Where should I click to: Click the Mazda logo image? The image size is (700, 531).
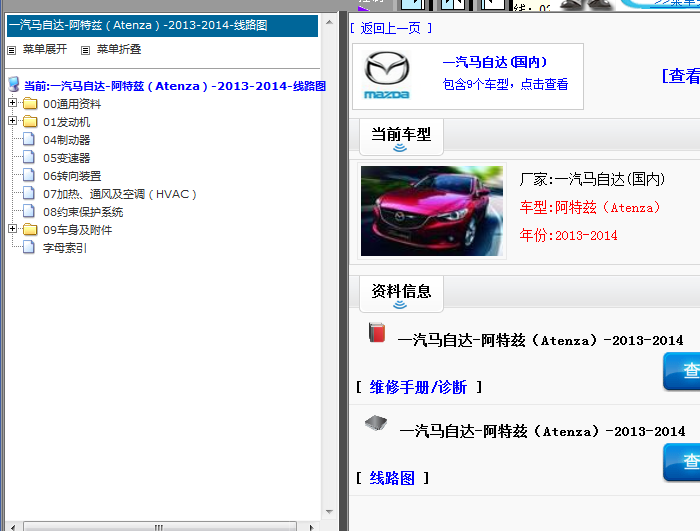pyautogui.click(x=387, y=75)
